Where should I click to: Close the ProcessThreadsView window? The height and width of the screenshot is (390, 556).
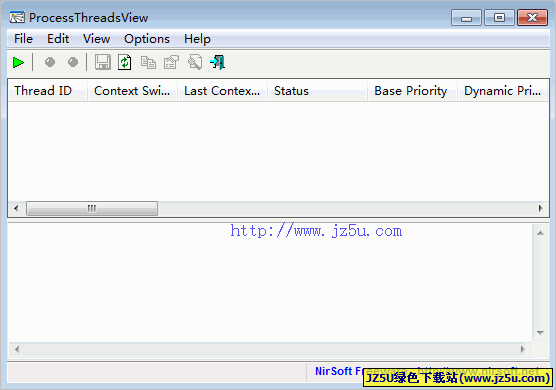point(532,18)
